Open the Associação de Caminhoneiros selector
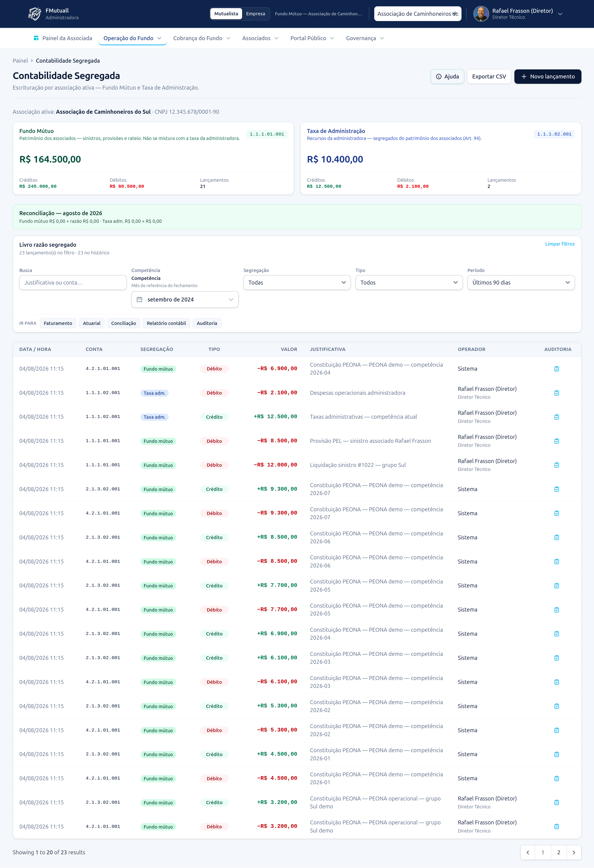Viewport: 594px width, 868px height. point(418,14)
